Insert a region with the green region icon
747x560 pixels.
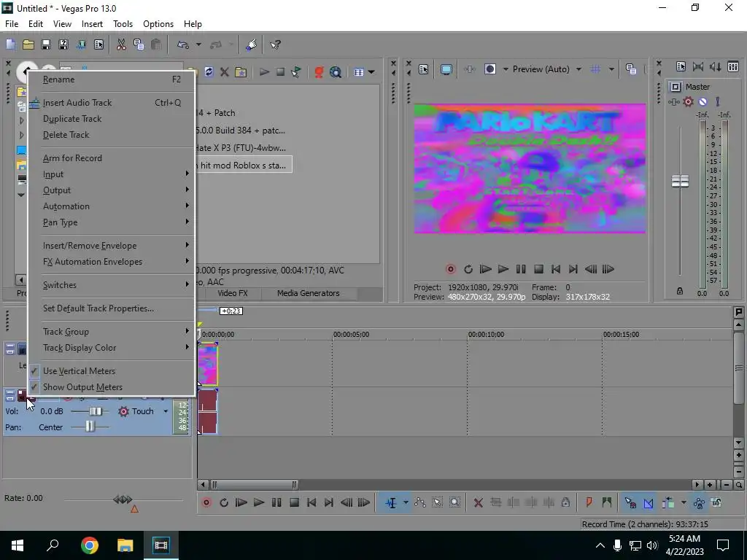point(606,502)
